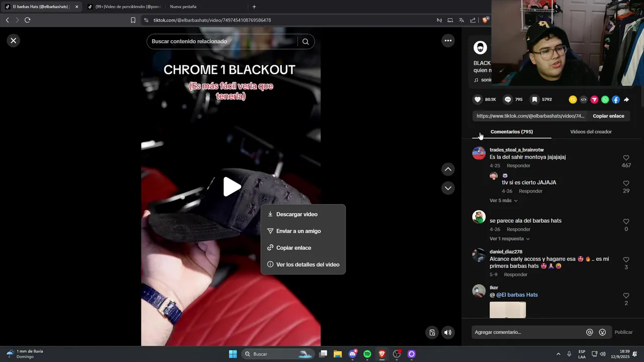Expand Ver 1 respuesta

coord(510,239)
